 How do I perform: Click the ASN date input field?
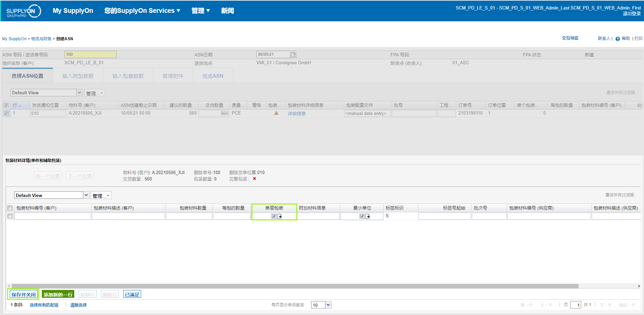click(x=273, y=54)
